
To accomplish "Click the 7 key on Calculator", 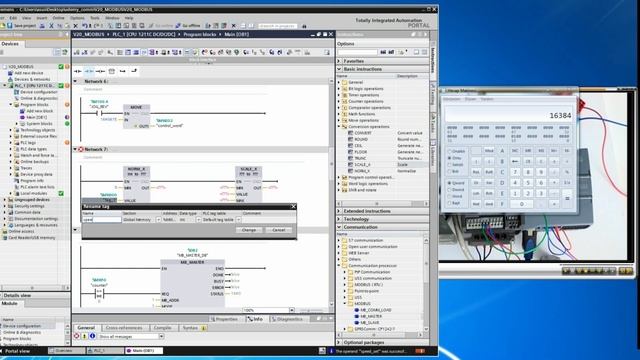I will pos(515,172).
